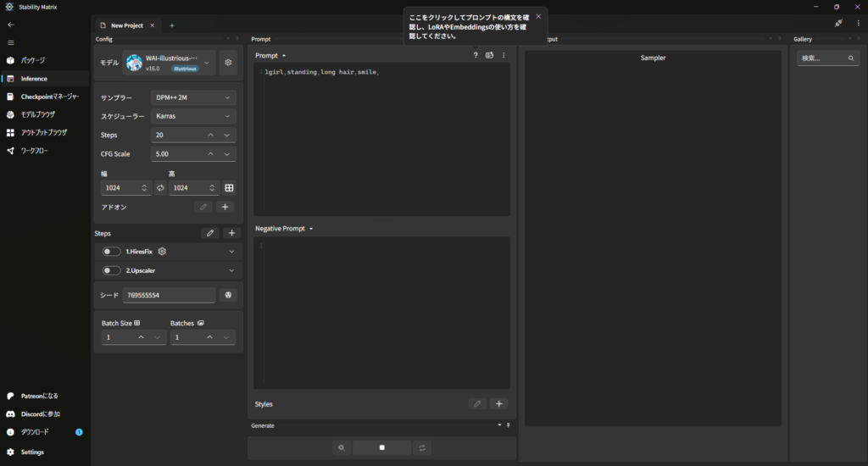Enable the 1.HiresFix toggle
The width and height of the screenshot is (868, 466).
pyautogui.click(x=111, y=252)
